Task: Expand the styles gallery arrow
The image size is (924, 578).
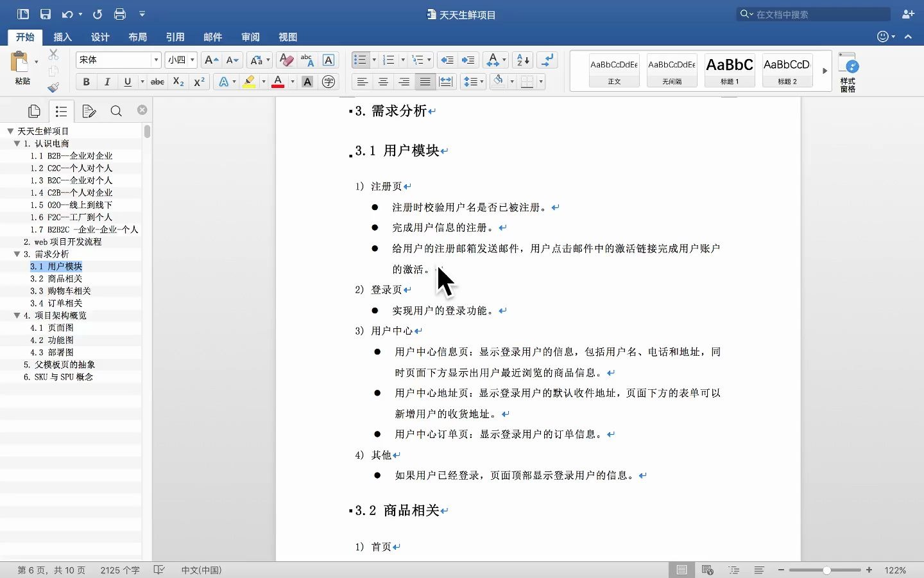Action: (x=825, y=71)
